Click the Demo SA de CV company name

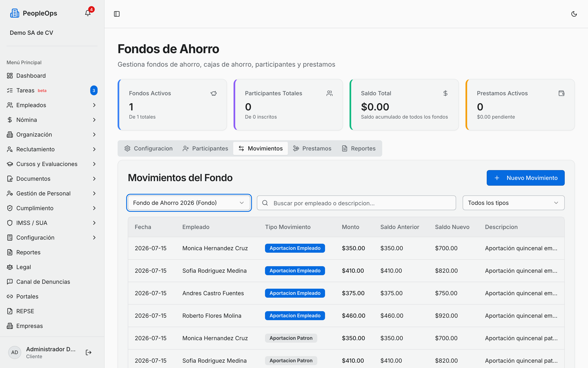click(x=31, y=33)
